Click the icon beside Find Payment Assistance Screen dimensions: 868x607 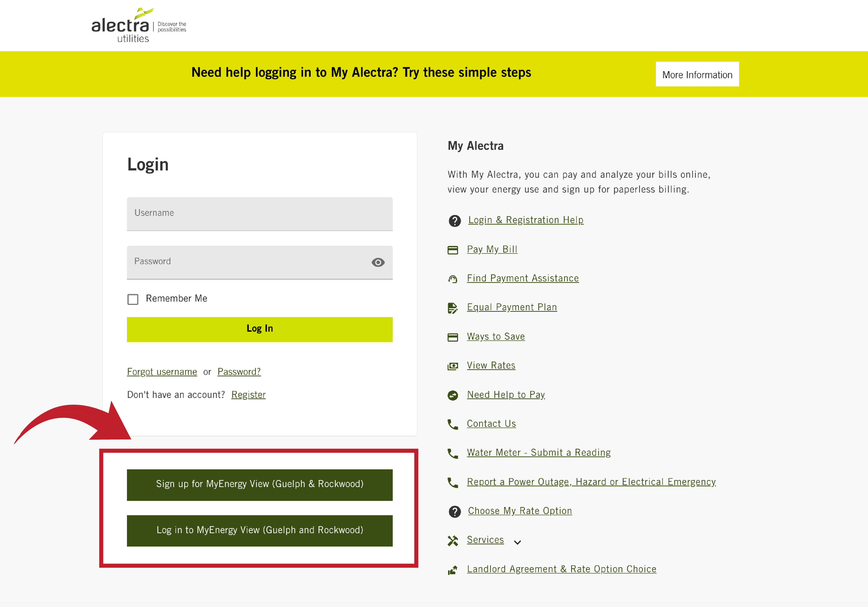[x=452, y=279]
